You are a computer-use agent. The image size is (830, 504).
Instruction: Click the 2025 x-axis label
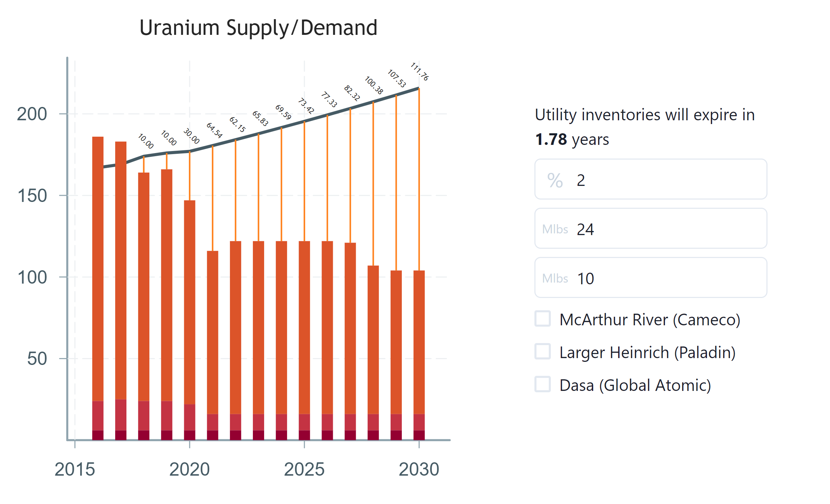click(x=304, y=469)
